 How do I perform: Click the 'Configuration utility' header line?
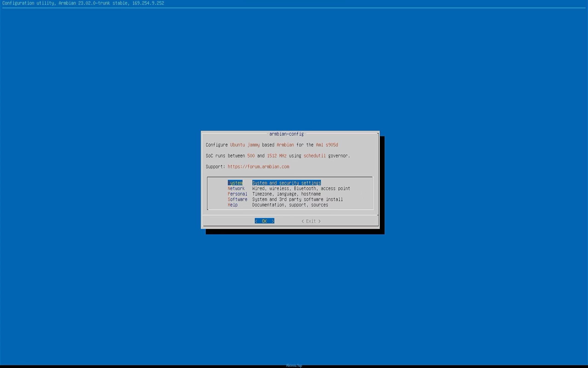[83, 3]
